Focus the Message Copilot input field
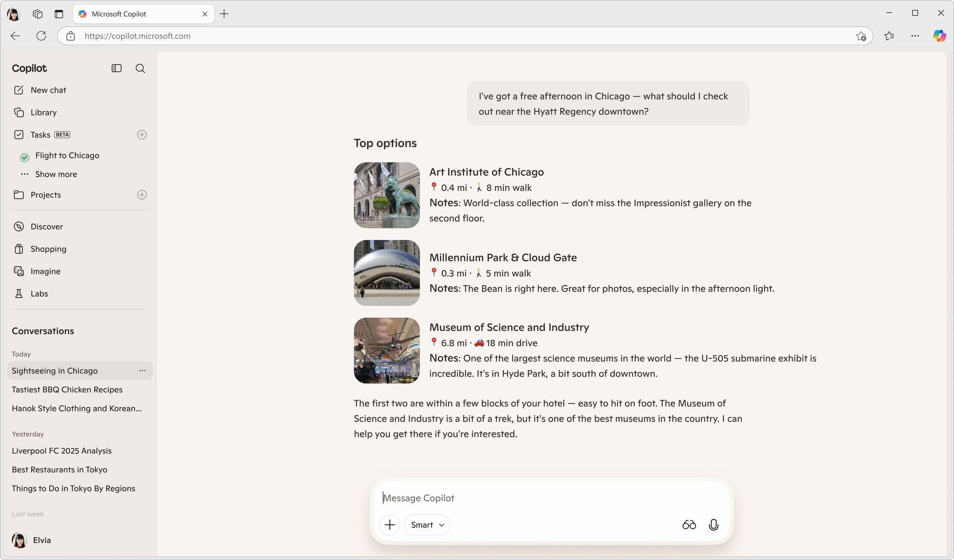This screenshot has width=954, height=560. pyautogui.click(x=552, y=498)
